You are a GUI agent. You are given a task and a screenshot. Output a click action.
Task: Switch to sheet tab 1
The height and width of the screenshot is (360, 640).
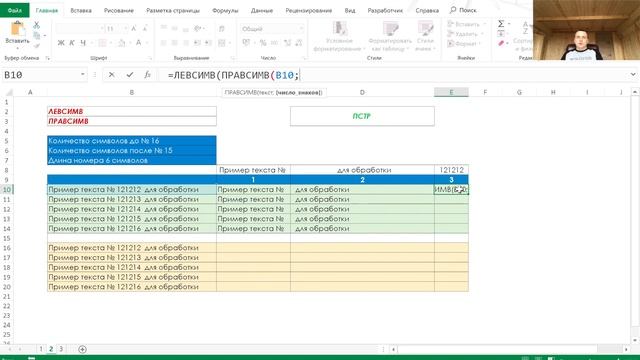(x=41, y=349)
